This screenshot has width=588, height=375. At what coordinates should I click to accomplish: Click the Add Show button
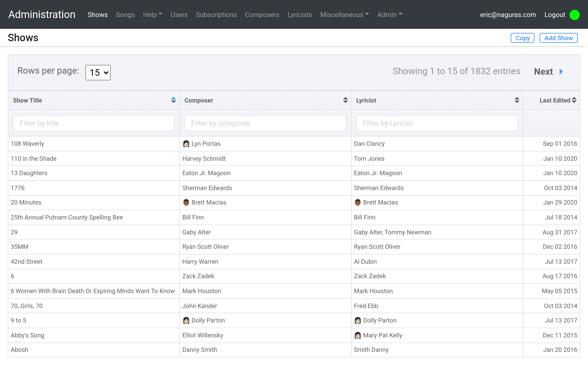pyautogui.click(x=558, y=38)
